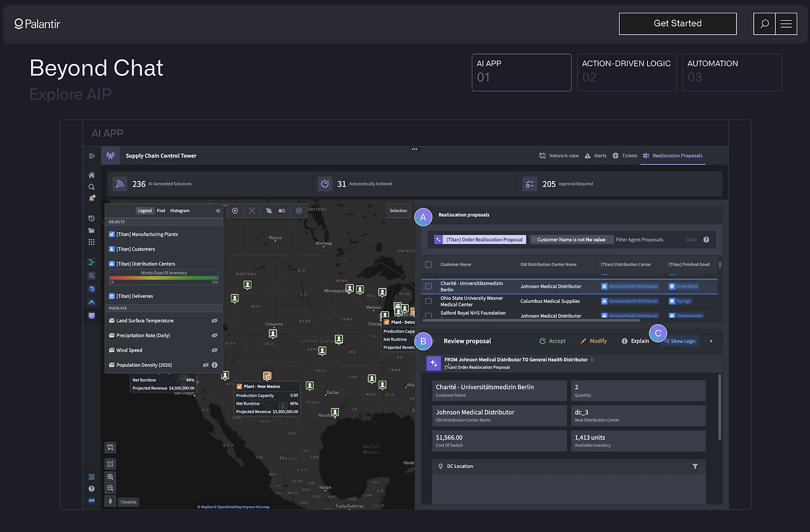The height and width of the screenshot is (532, 810).
Task: Expand the sidebar navigation menu icon
Action: (x=92, y=156)
